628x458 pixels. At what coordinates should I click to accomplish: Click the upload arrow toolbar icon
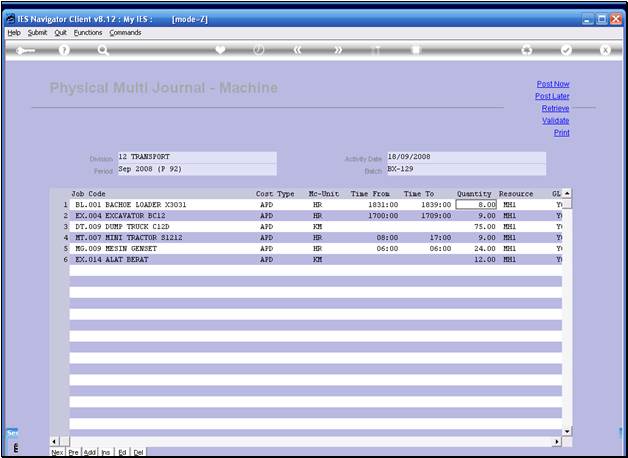(376, 50)
